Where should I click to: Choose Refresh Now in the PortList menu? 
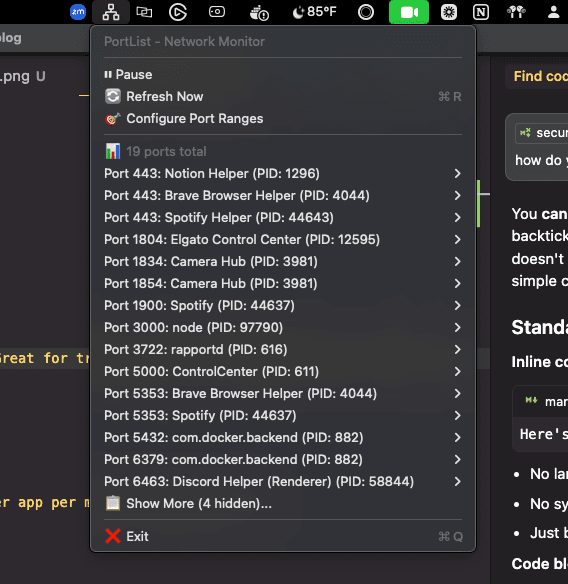coord(283,96)
